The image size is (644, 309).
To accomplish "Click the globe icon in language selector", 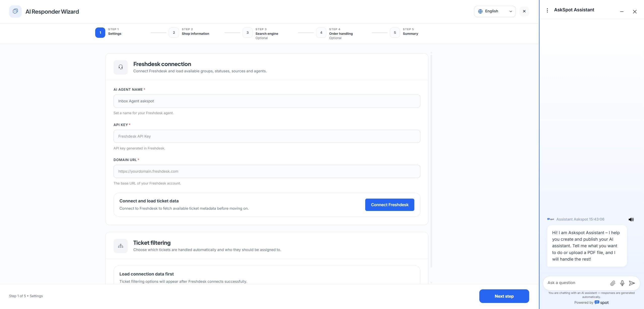I will [x=480, y=11].
